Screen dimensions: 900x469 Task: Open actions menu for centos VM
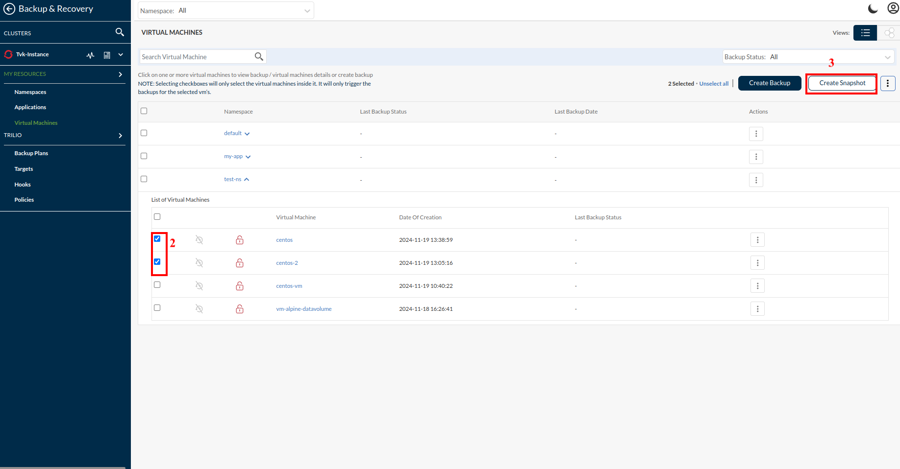coord(757,240)
